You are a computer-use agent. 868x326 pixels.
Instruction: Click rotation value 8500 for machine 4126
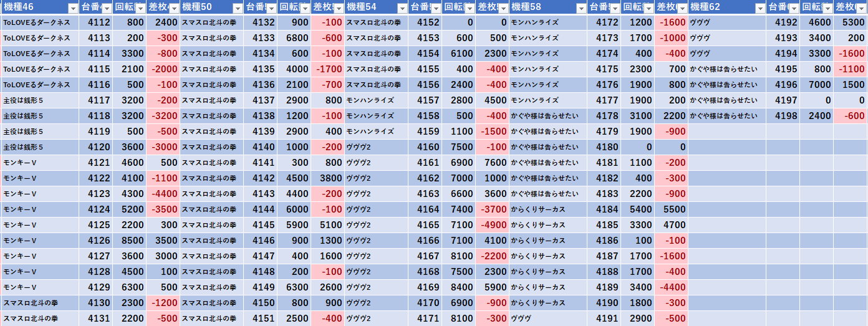click(x=130, y=241)
